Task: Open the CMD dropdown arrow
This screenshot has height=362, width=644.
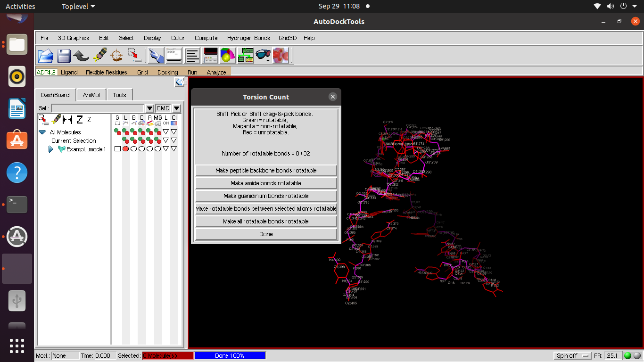Action: (176, 108)
